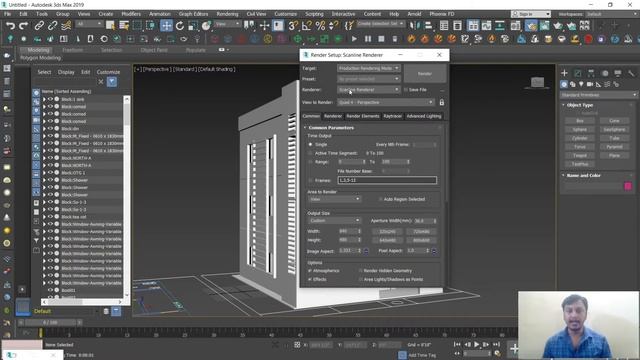
Task: Collapse the Object Type rollout
Action: 580,105
